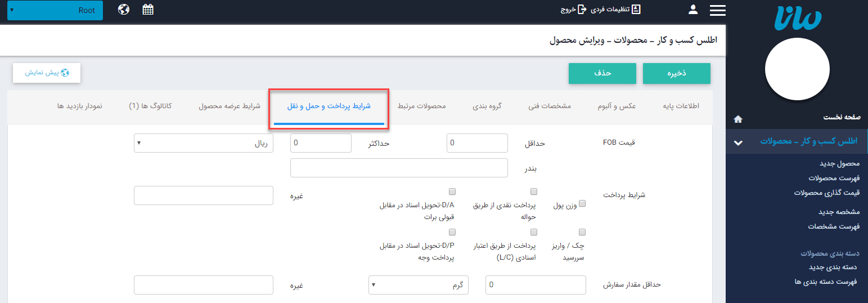Click the بندر port input field
Image resolution: width=868 pixels, height=303 pixels.
pos(399,168)
